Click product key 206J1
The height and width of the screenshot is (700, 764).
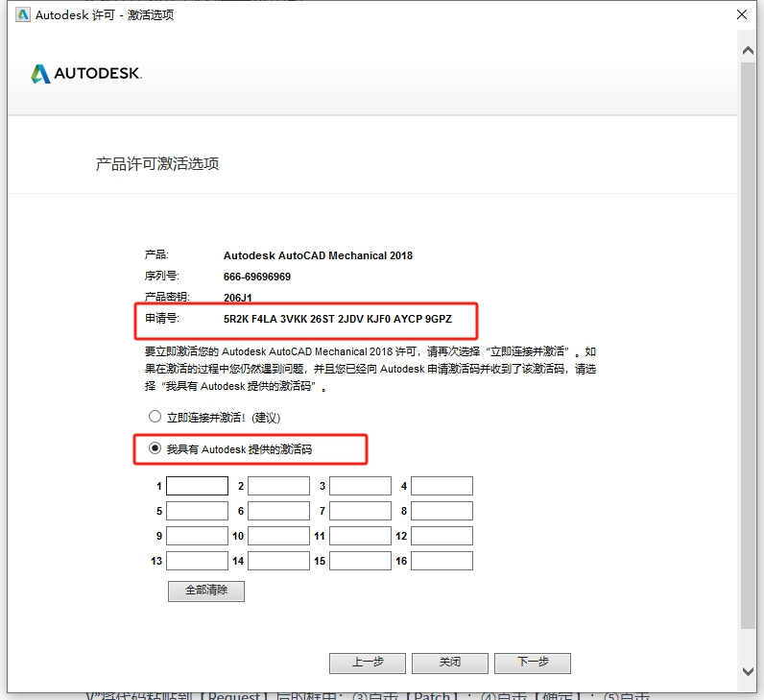(238, 298)
